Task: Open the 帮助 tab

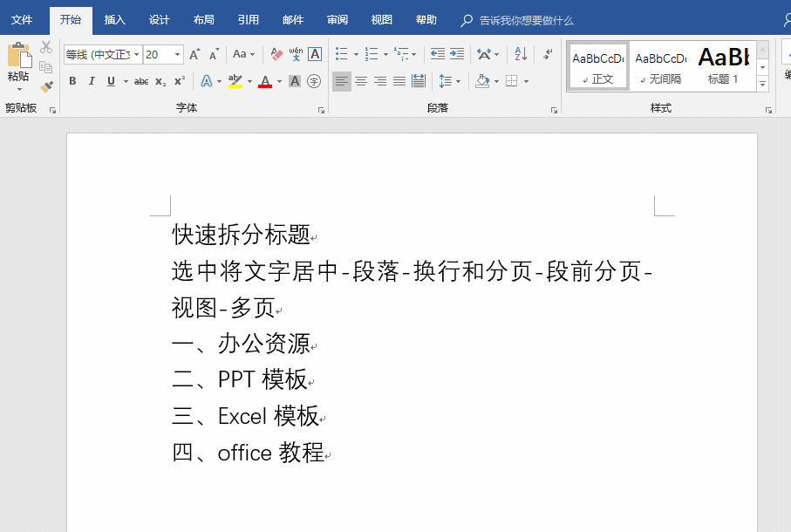Action: point(426,20)
